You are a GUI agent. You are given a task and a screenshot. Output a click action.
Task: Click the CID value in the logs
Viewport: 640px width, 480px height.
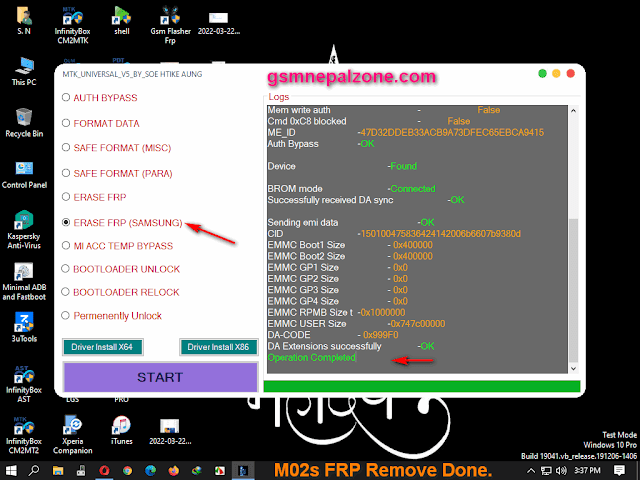click(x=441, y=233)
